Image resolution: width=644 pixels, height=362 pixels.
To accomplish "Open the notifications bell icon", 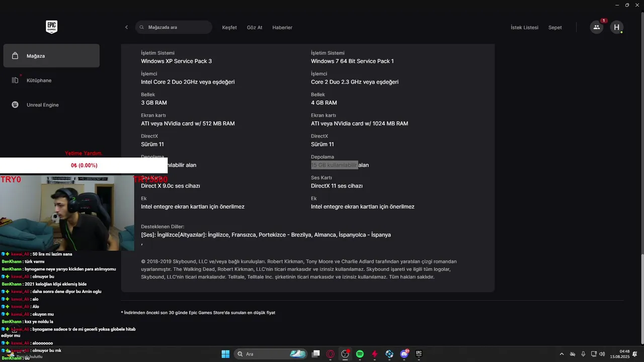I will click(x=635, y=354).
